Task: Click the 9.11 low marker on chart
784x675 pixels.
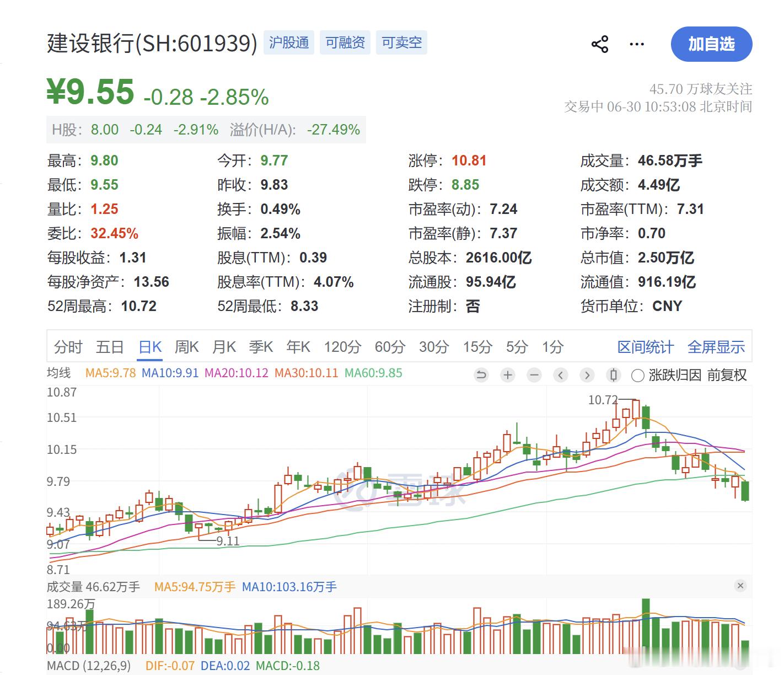Action: point(228,541)
